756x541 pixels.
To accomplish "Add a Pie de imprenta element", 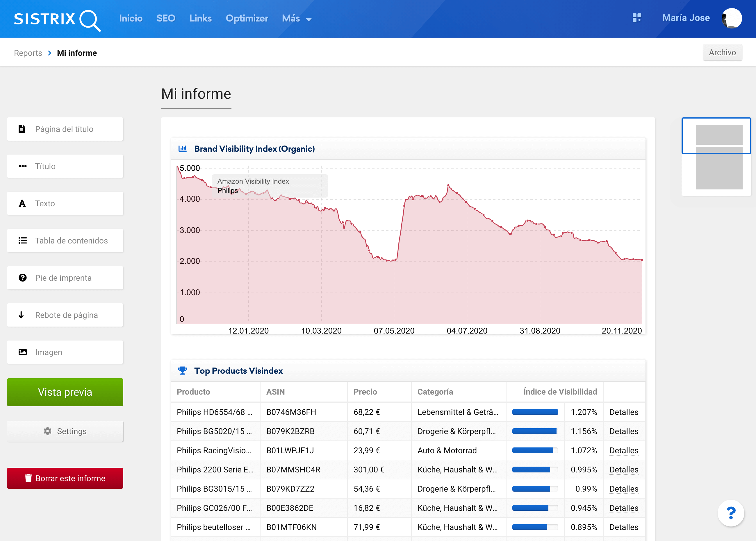I will (65, 278).
